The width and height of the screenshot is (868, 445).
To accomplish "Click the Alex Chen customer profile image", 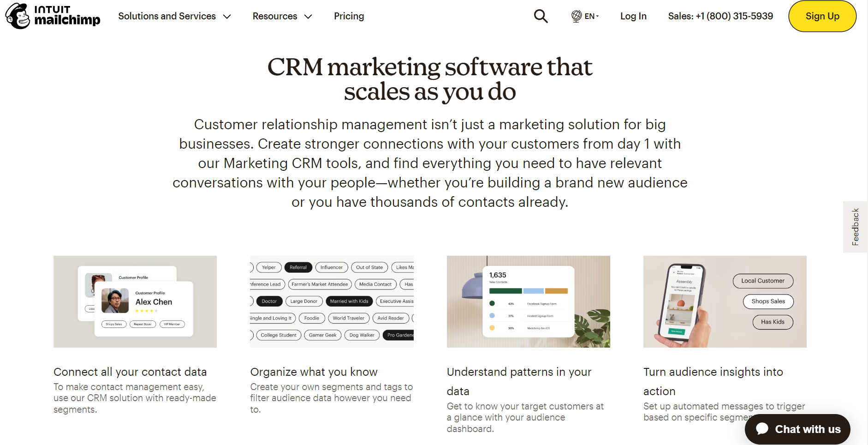I will point(135,301).
